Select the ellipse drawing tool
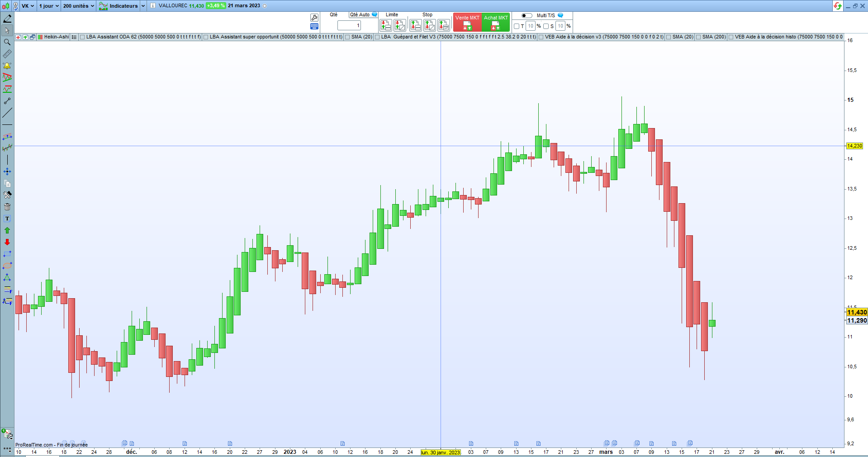The width and height of the screenshot is (868, 457). click(x=7, y=266)
